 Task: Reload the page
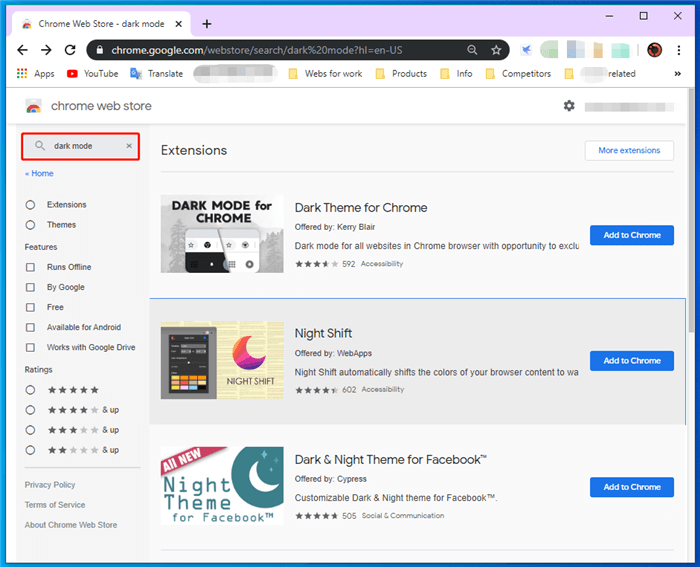pyautogui.click(x=70, y=50)
